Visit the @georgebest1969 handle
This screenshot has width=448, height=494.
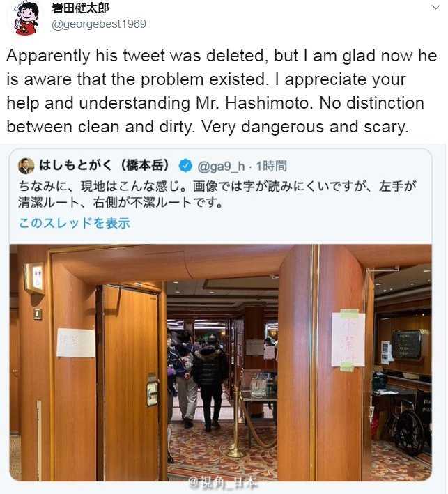[99, 24]
